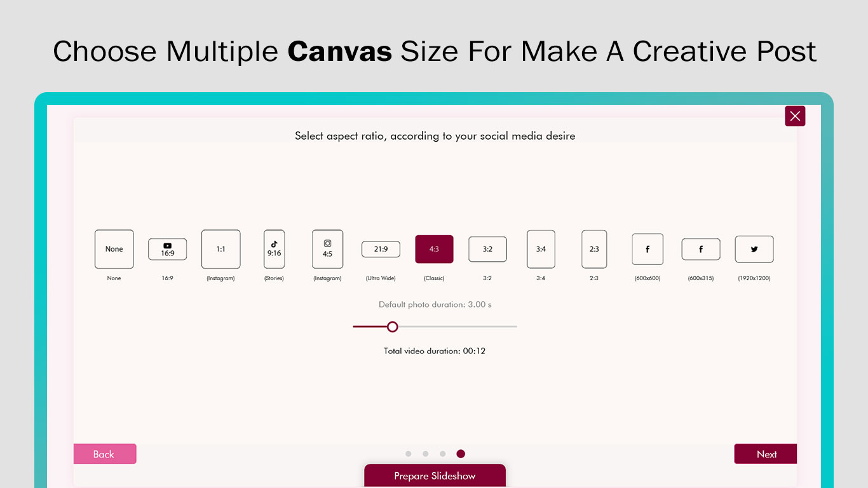The width and height of the screenshot is (868, 488).
Task: Select the 3:4 portrait aspect ratio
Action: coord(541,249)
